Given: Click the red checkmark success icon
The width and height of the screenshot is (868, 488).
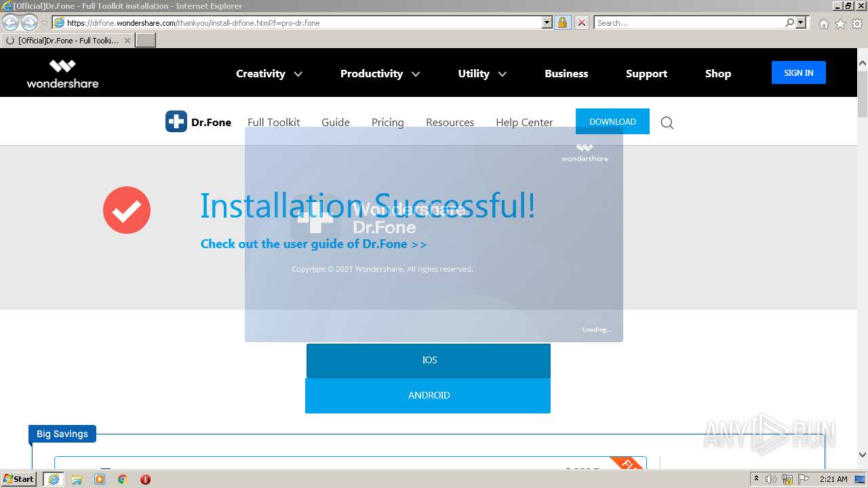Looking at the screenshot, I should coord(127,210).
